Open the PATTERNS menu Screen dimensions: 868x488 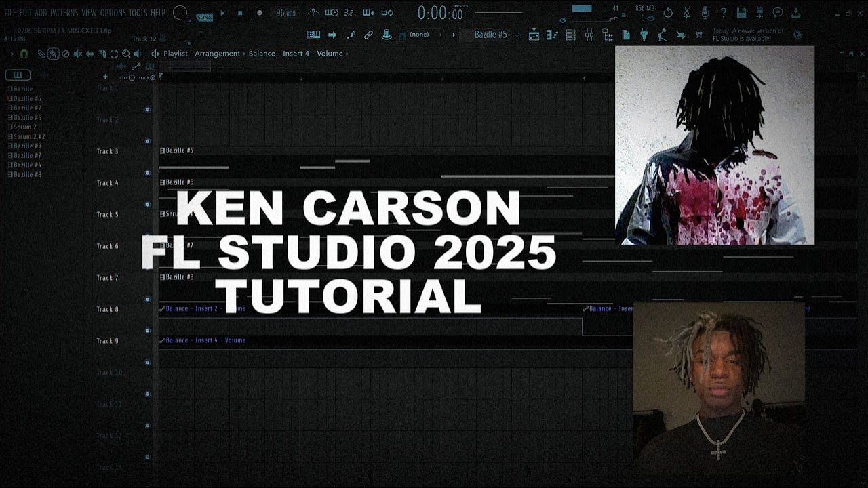pos(64,13)
